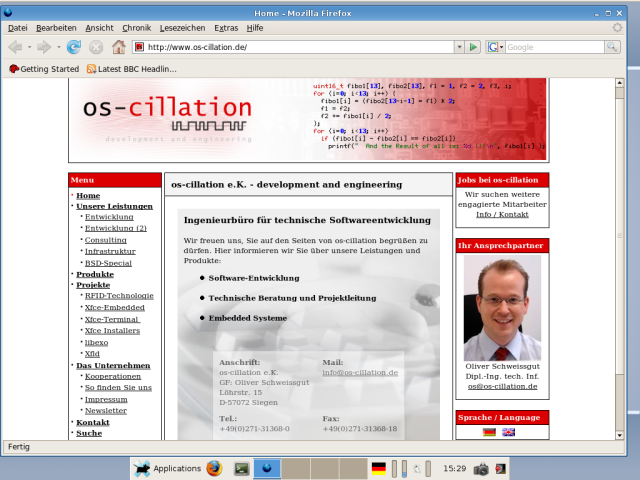Click the os@os-cillation.de mail link
The width and height of the screenshot is (640, 480).
502,386
